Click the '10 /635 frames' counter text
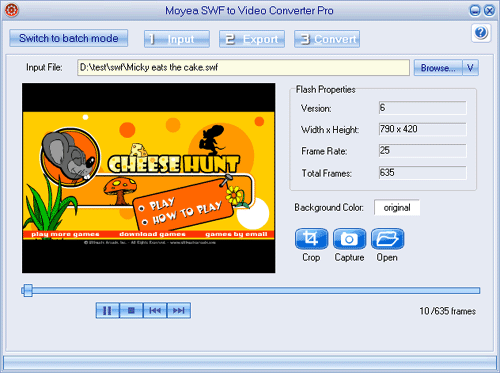 (x=447, y=311)
